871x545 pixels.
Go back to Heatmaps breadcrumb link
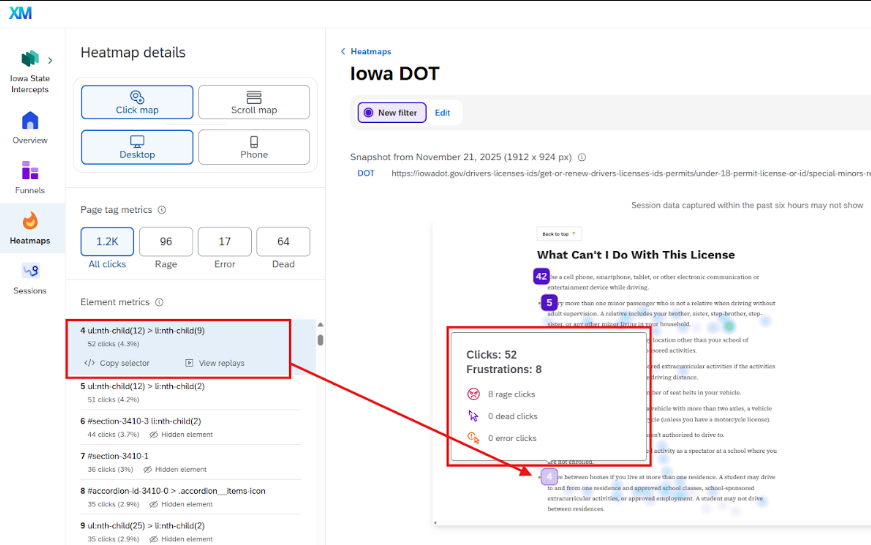tap(366, 51)
